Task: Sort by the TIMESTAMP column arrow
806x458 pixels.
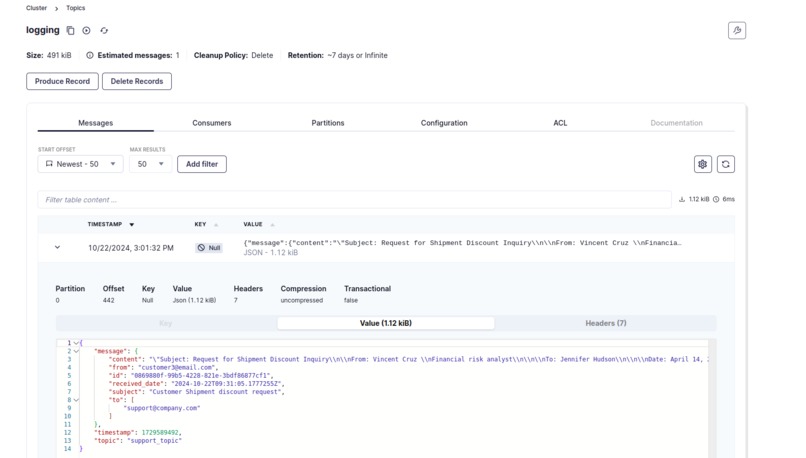Action: (x=132, y=225)
